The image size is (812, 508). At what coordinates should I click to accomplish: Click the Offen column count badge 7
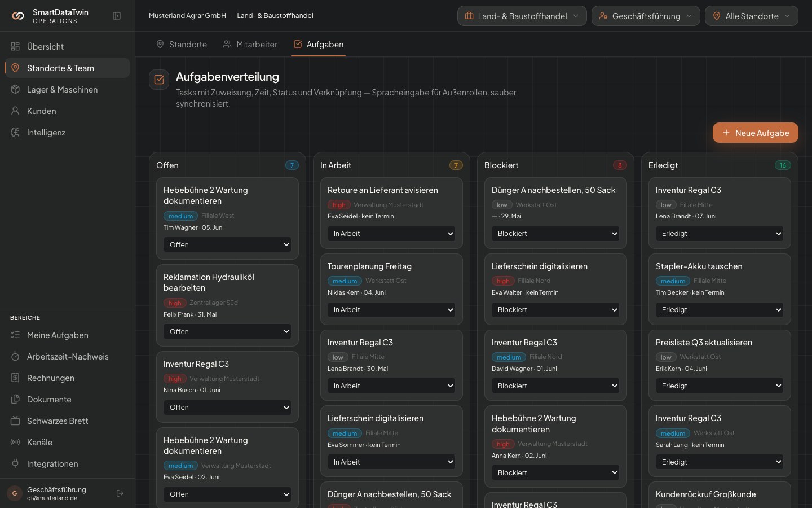(x=292, y=165)
